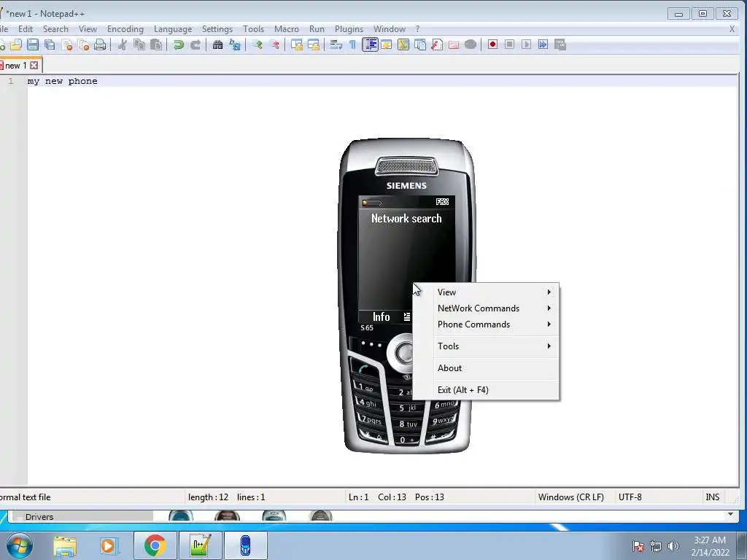Viewport: 747px width, 560px height.
Task: Click the Close All toolbar icon
Action: [84, 44]
